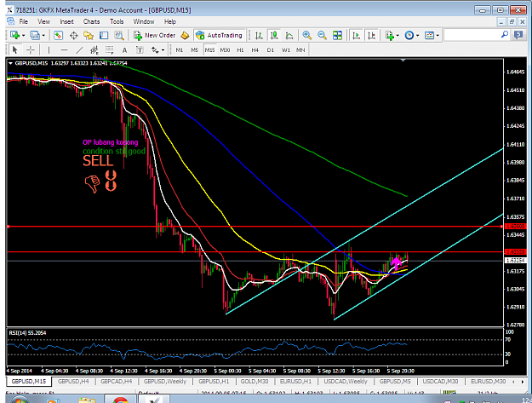The image size is (532, 403).
Task: Select the Crosshair tool
Action: tap(31, 50)
